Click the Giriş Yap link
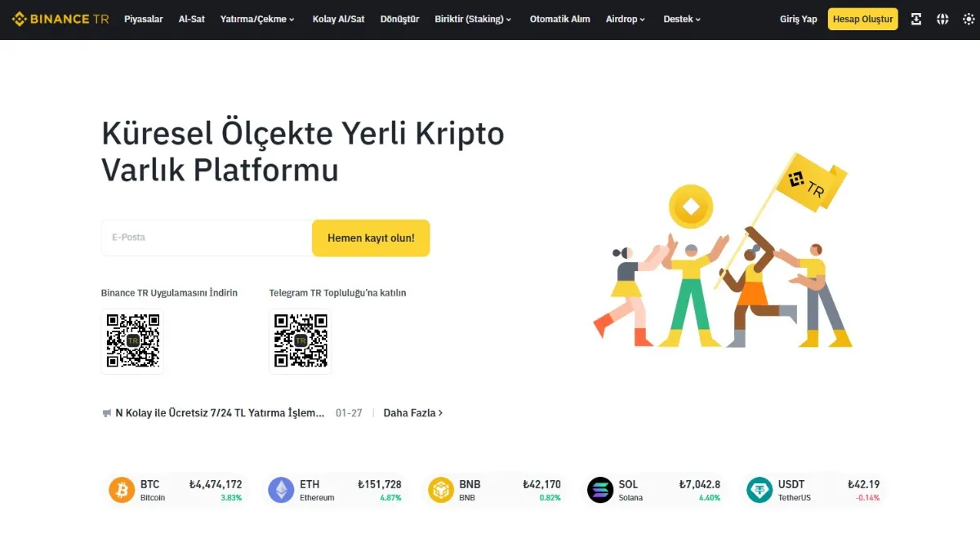This screenshot has height=547, width=980. [798, 18]
